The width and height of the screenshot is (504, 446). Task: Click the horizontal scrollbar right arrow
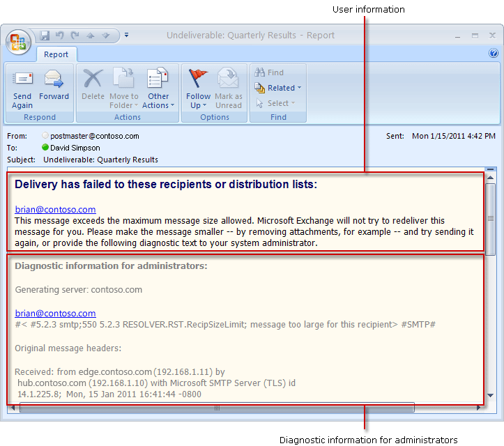pos(478,408)
